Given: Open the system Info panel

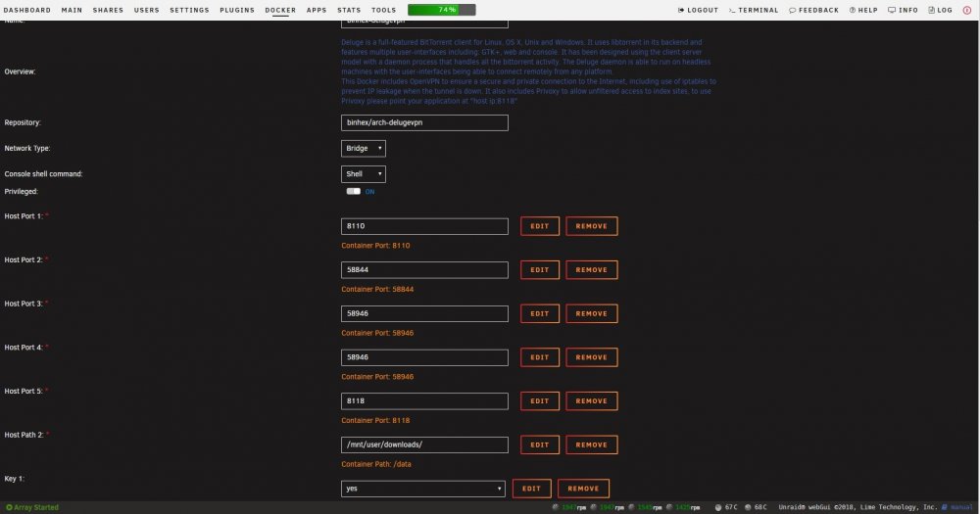Looking at the screenshot, I should tap(904, 10).
